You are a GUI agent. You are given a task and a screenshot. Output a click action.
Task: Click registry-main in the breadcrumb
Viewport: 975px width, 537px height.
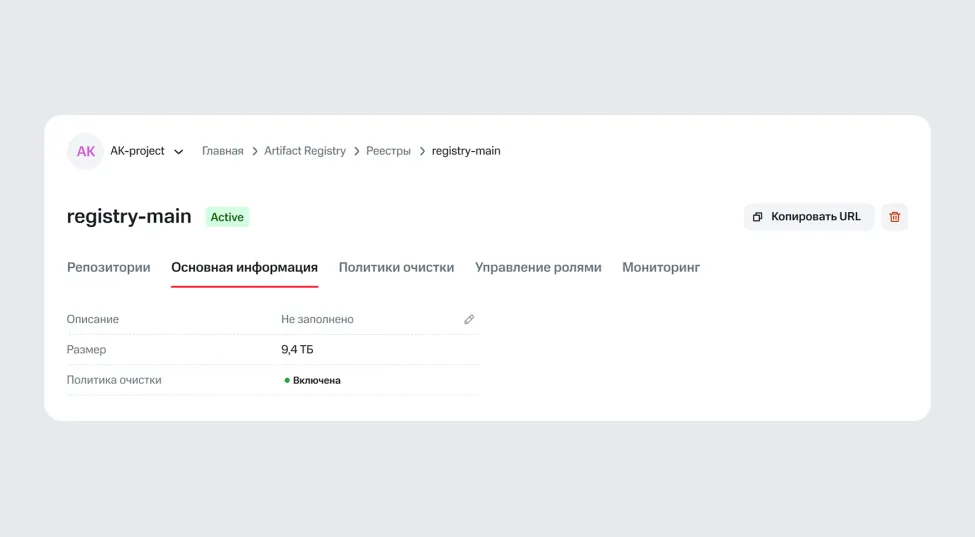pyautogui.click(x=466, y=151)
